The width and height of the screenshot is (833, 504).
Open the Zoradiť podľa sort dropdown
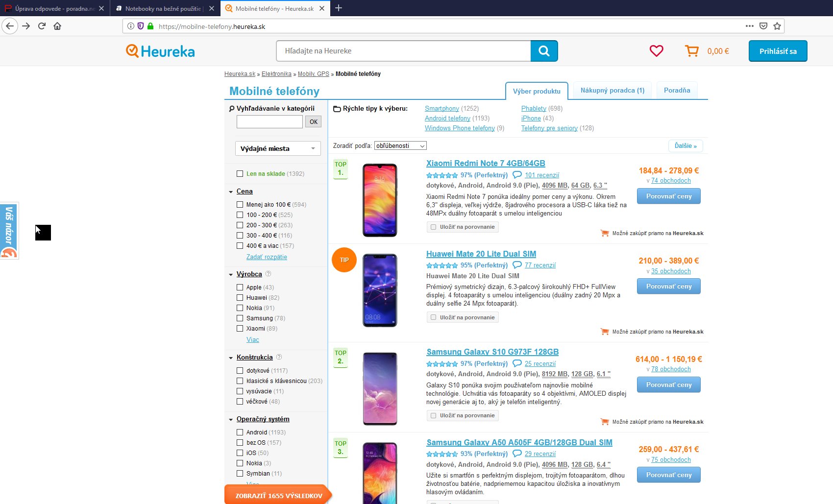400,145
